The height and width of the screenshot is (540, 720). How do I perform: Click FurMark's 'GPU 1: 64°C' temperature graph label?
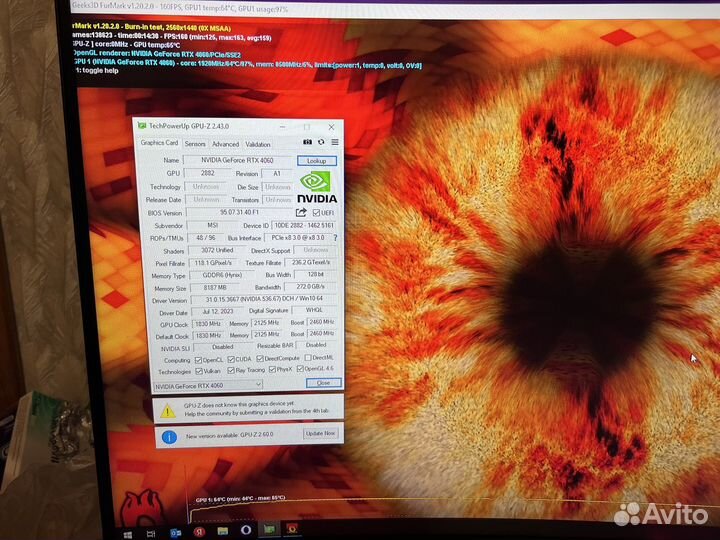(241, 499)
